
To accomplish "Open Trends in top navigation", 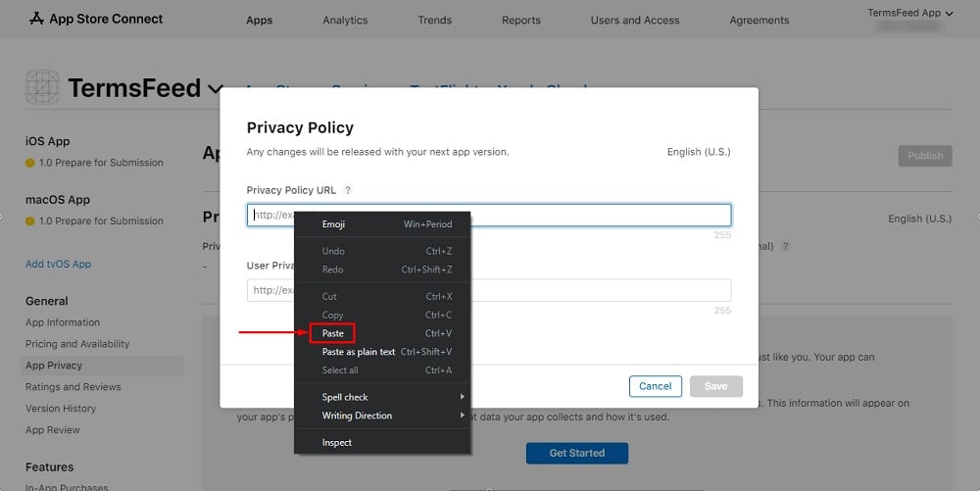I will tap(435, 20).
